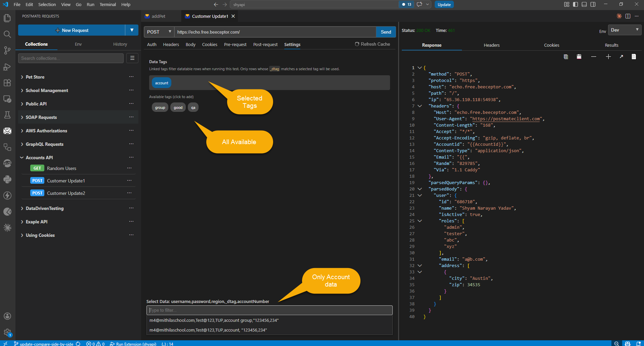
Task: Go back with the title bar arrow
Action: point(216,4)
